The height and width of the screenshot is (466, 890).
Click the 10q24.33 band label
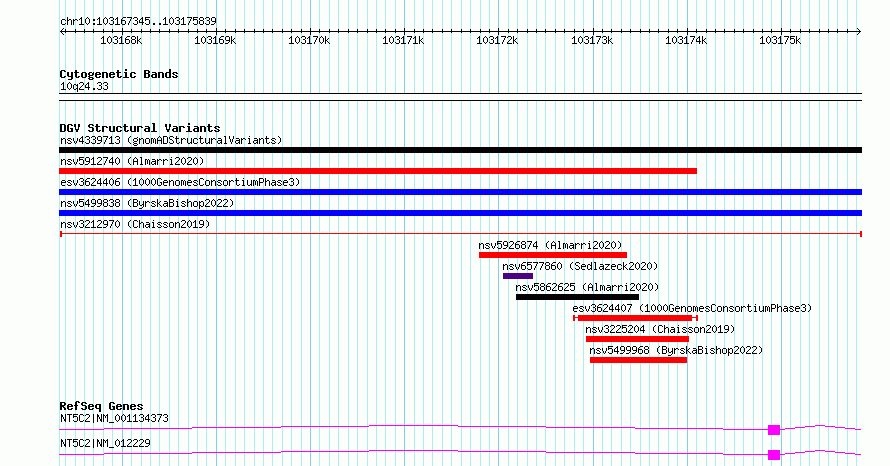[84, 86]
